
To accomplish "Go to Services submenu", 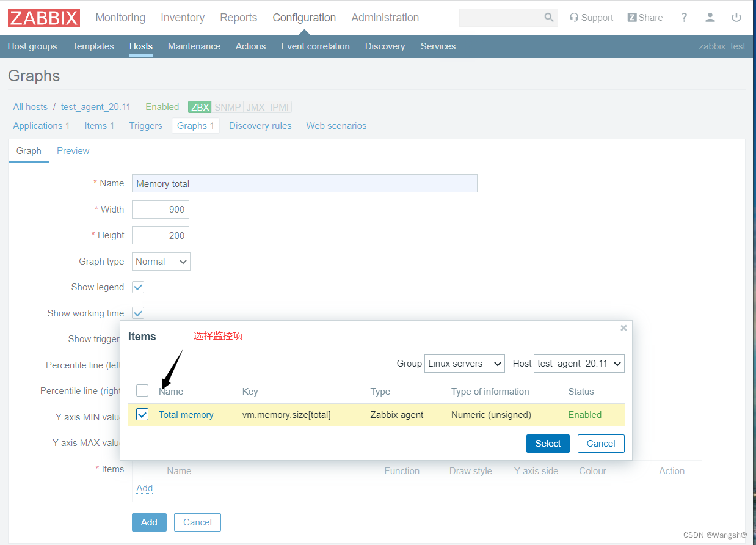I will [x=438, y=46].
